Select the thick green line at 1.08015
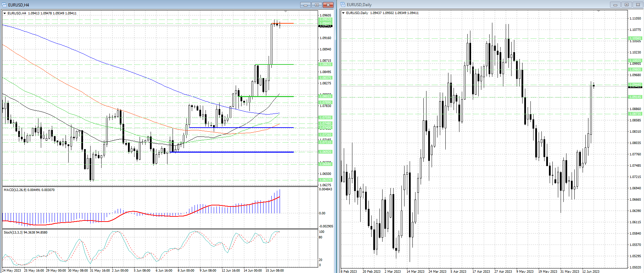Screen dimensions: 644x273 tap(266, 96)
